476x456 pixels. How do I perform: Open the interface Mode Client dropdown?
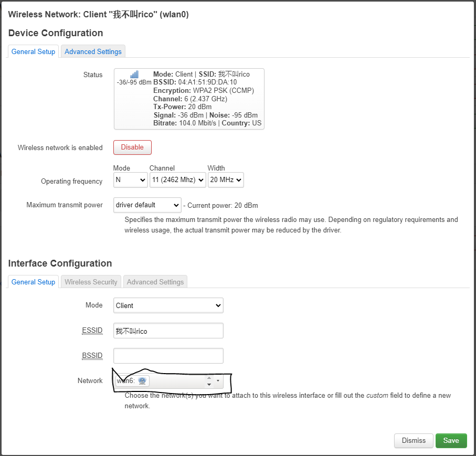(168, 305)
